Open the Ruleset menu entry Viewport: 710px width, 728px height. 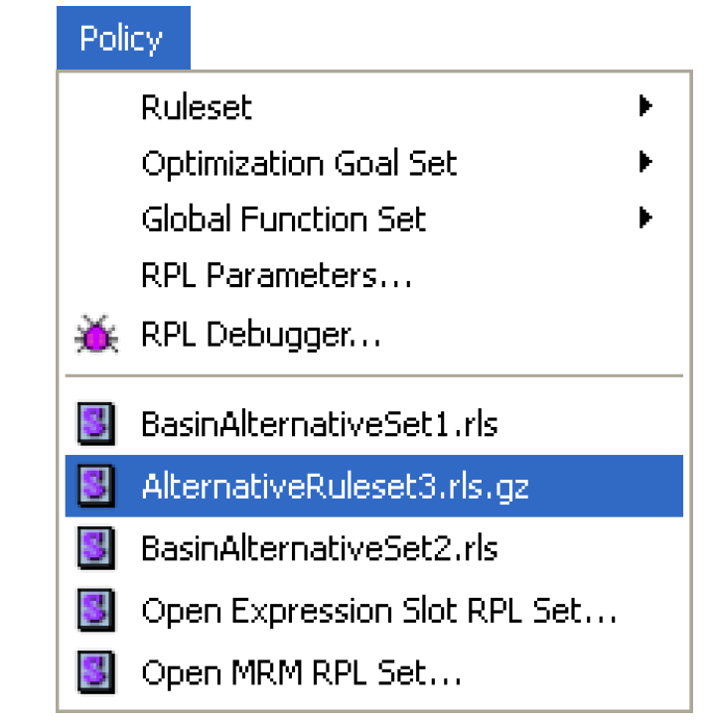click(197, 107)
